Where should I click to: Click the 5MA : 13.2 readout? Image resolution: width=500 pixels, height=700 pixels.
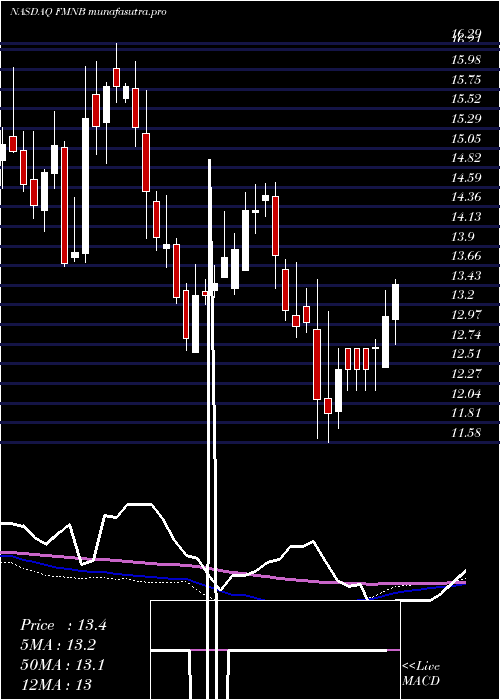click(x=58, y=645)
